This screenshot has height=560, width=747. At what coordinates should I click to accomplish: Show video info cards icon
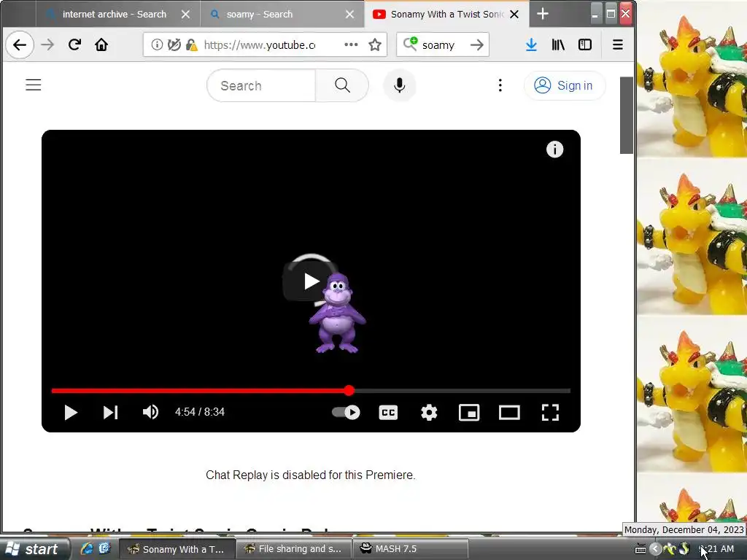[x=554, y=149]
